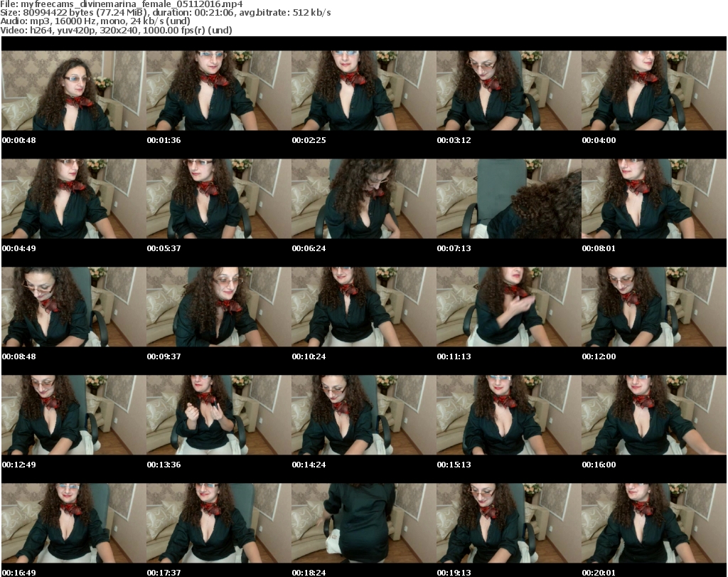Open the thumbnail at 00:02:25

(363, 90)
